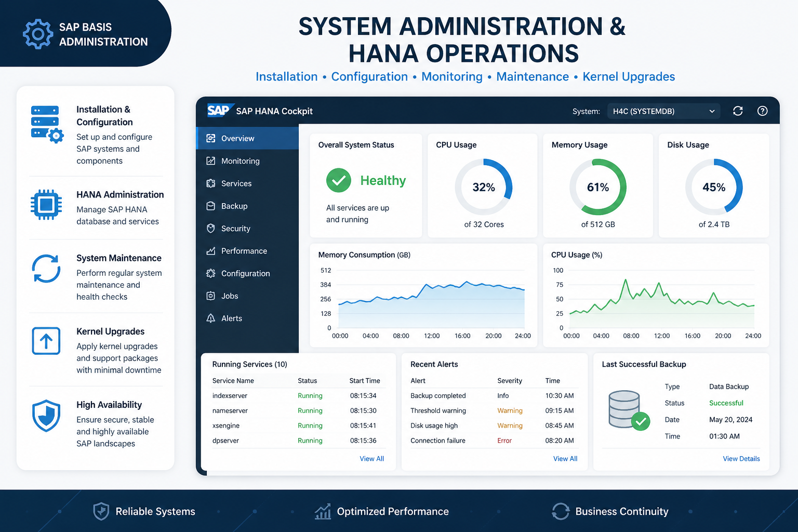
Task: Select the nameserver service name
Action: click(x=230, y=410)
